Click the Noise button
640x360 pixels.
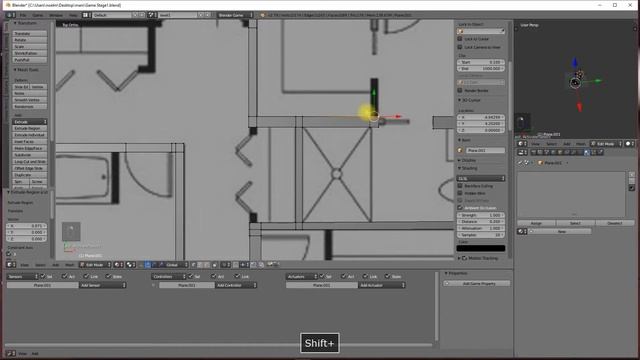coord(29,93)
